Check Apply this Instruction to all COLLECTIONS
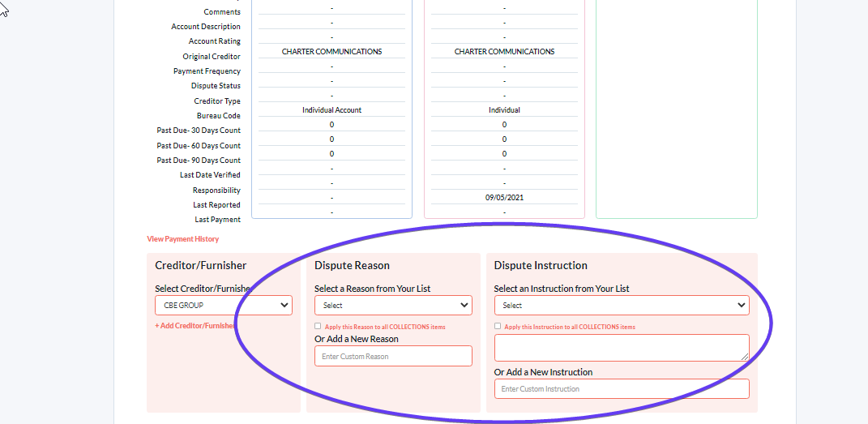 click(x=498, y=327)
